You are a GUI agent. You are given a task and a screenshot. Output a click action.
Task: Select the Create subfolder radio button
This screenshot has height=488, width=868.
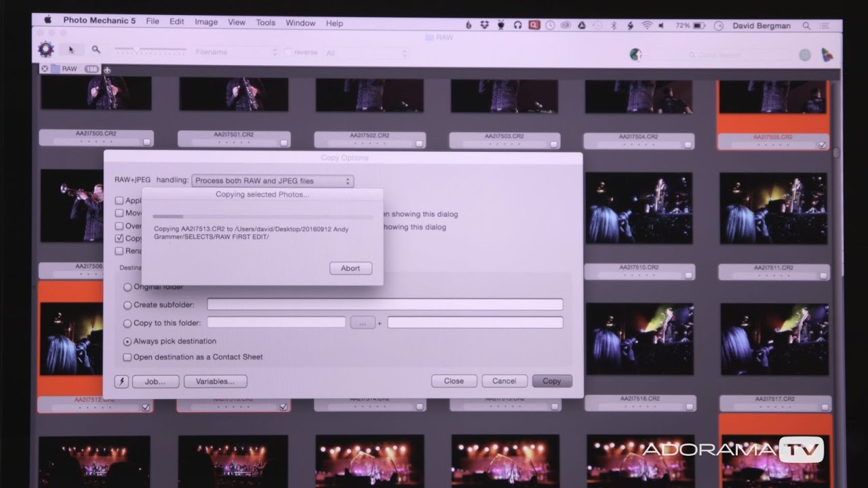[x=127, y=305]
